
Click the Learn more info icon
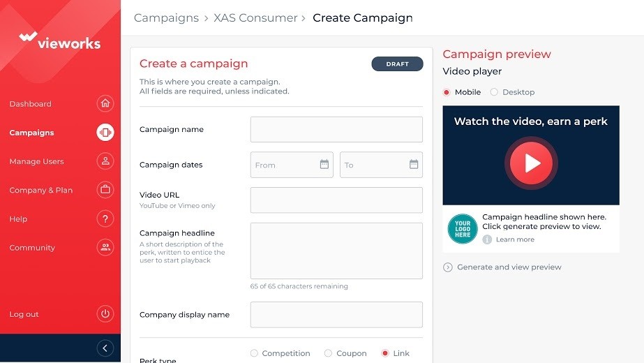pyautogui.click(x=487, y=239)
